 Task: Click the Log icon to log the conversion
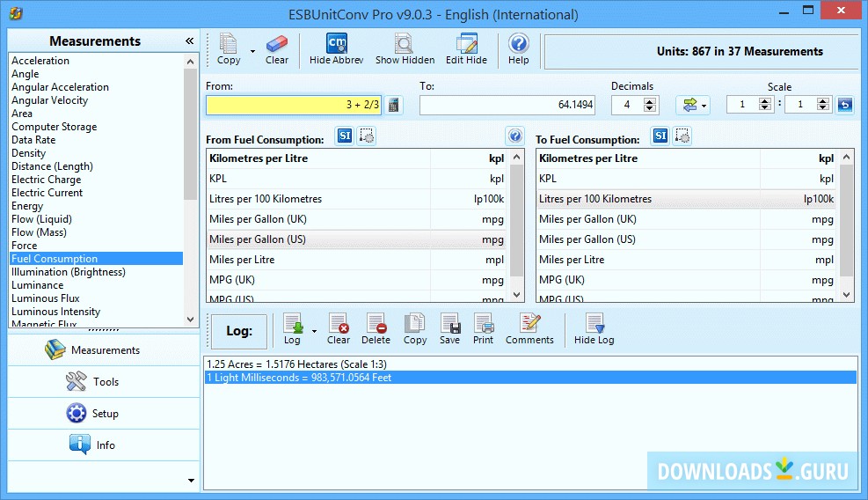pyautogui.click(x=292, y=329)
